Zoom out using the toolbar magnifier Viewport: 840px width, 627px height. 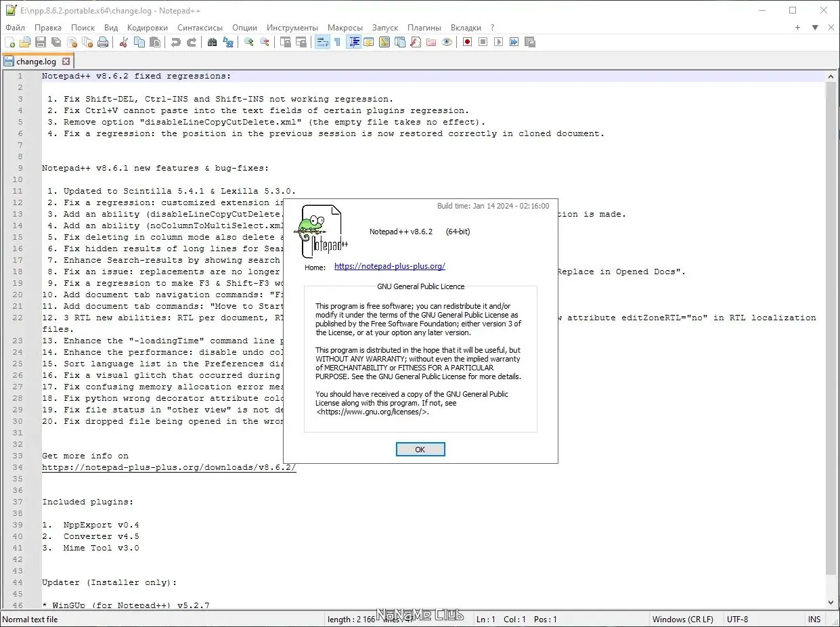pyautogui.click(x=265, y=42)
